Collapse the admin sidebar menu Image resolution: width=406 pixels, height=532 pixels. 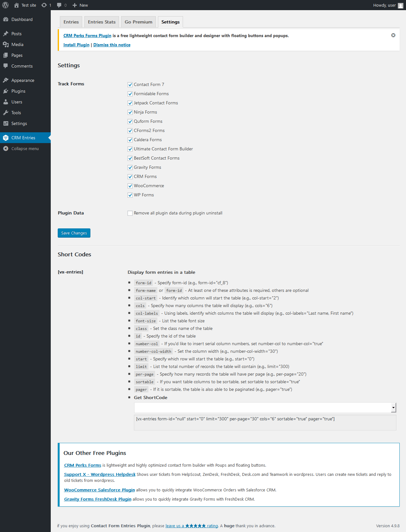click(25, 148)
